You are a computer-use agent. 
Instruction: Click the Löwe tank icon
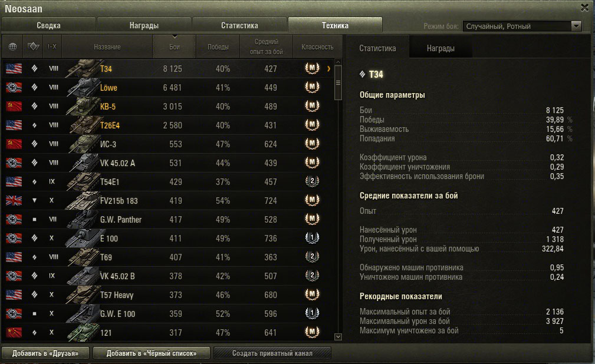point(81,88)
